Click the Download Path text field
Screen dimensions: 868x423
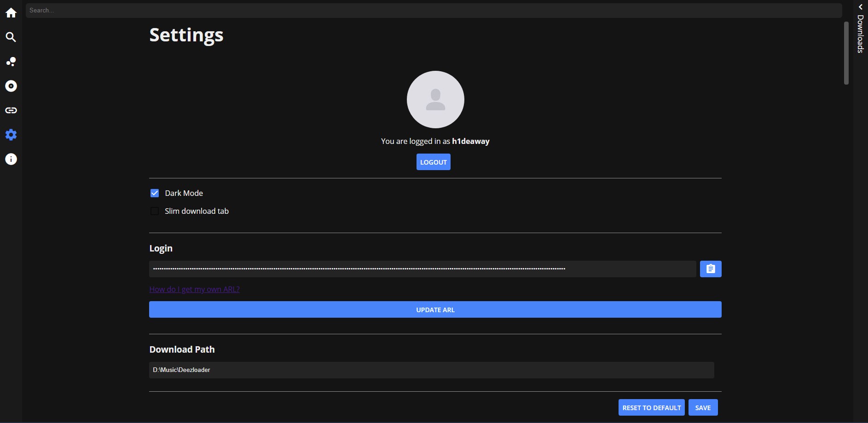click(431, 370)
